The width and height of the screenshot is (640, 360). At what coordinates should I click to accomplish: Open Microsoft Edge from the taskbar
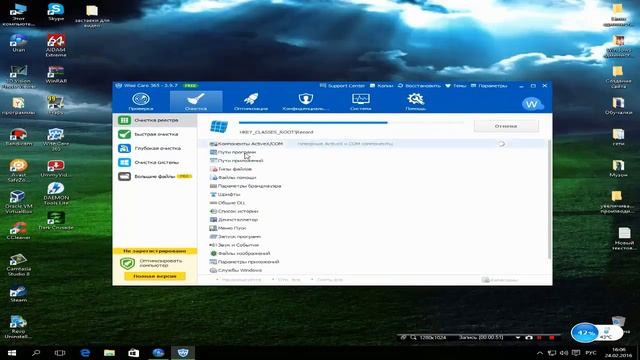coord(85,353)
